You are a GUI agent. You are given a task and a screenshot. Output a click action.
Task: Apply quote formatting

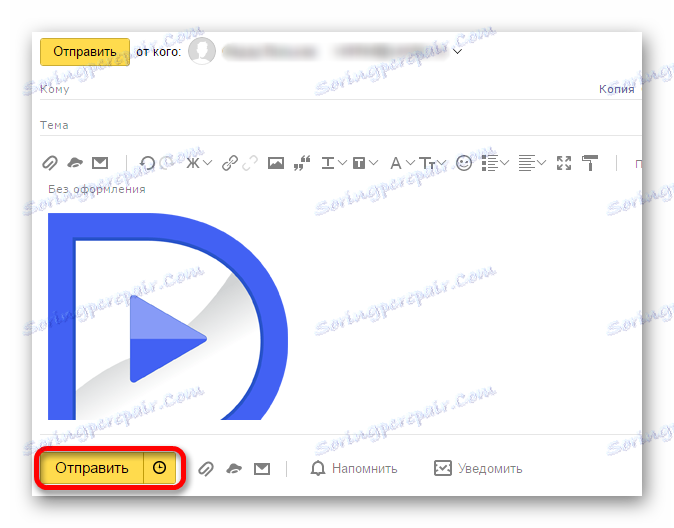302,163
